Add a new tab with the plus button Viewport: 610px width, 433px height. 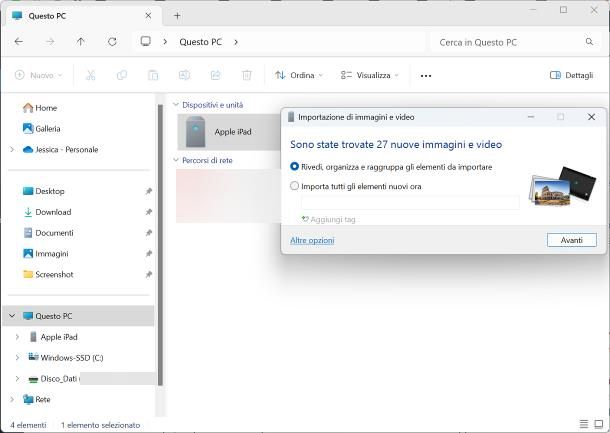click(177, 16)
